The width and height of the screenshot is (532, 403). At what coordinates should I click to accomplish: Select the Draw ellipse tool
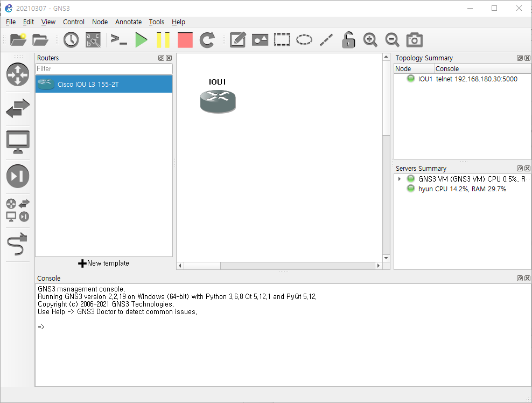304,40
